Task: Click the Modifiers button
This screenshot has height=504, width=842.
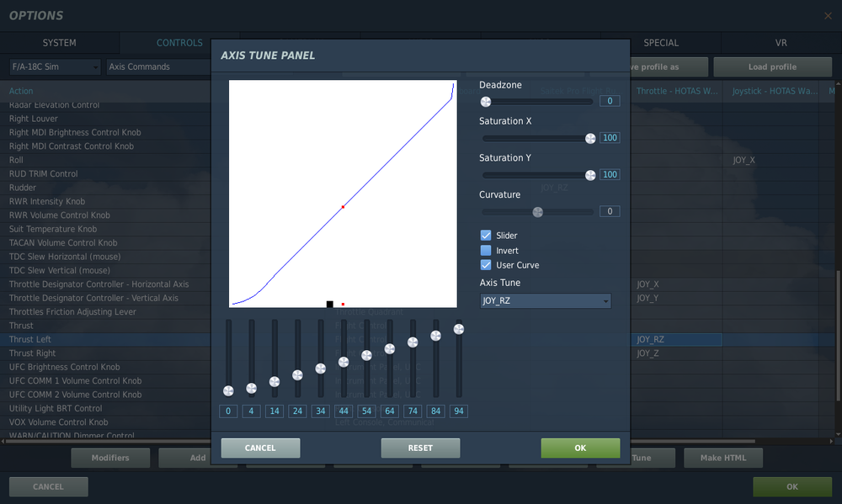Action: [110, 458]
